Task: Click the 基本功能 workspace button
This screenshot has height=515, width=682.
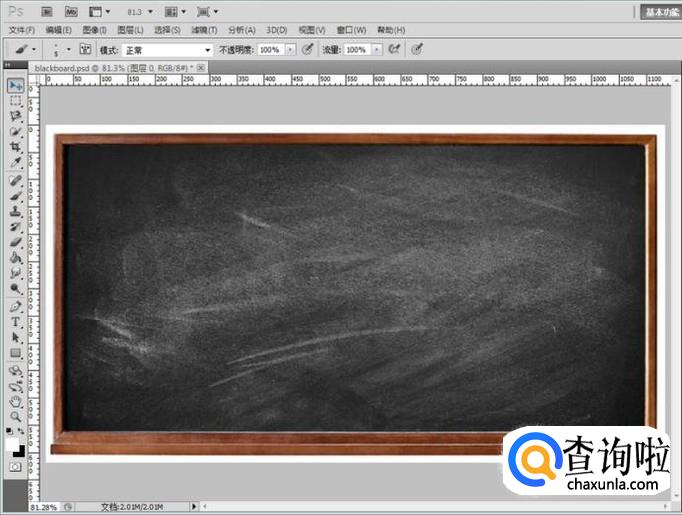Action: [x=660, y=12]
